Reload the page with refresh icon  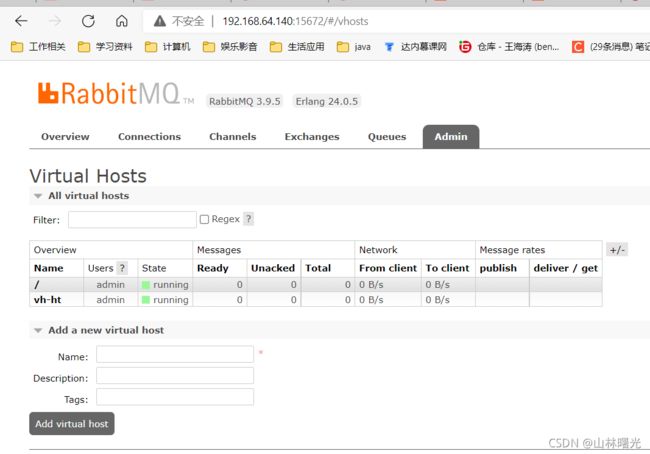point(88,21)
